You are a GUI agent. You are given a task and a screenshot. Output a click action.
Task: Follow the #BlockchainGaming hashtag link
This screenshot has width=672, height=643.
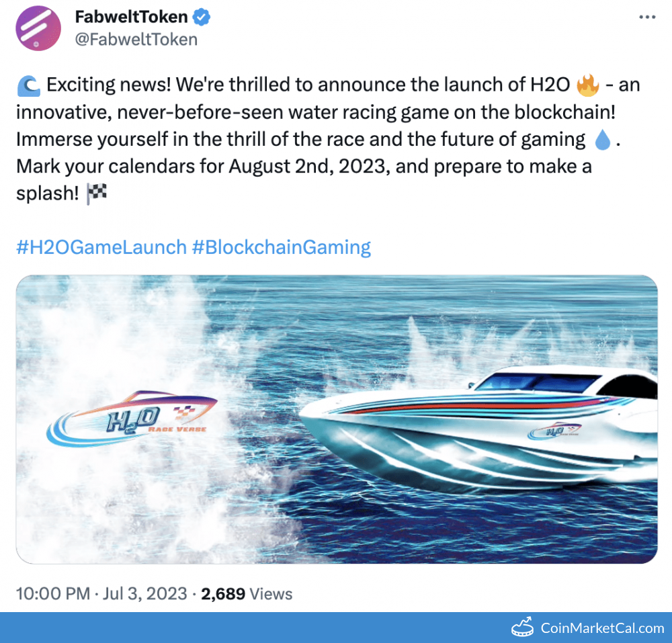[x=281, y=247]
